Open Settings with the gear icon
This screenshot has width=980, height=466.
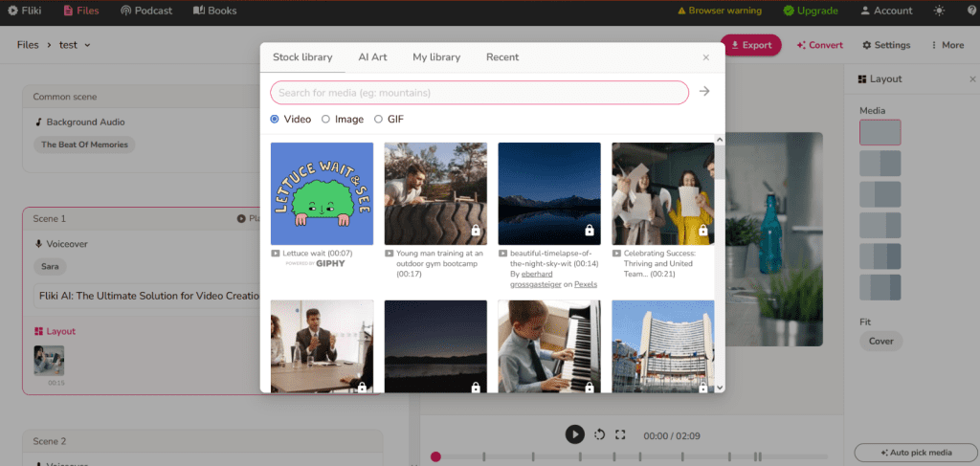pos(886,45)
